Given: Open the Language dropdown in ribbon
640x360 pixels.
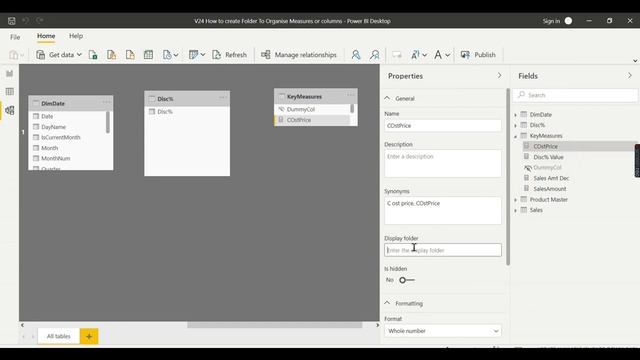Looking at the screenshot, I should tap(419, 55).
